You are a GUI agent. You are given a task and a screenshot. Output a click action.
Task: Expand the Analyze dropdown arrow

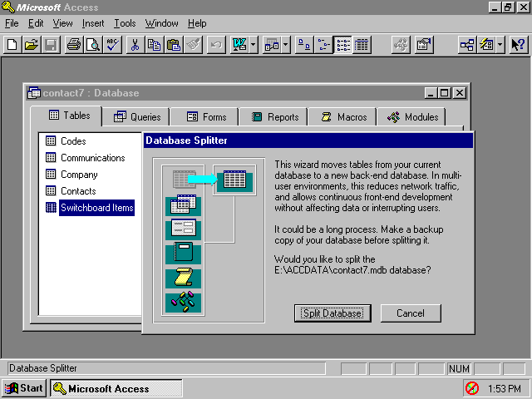pyautogui.click(x=286, y=45)
